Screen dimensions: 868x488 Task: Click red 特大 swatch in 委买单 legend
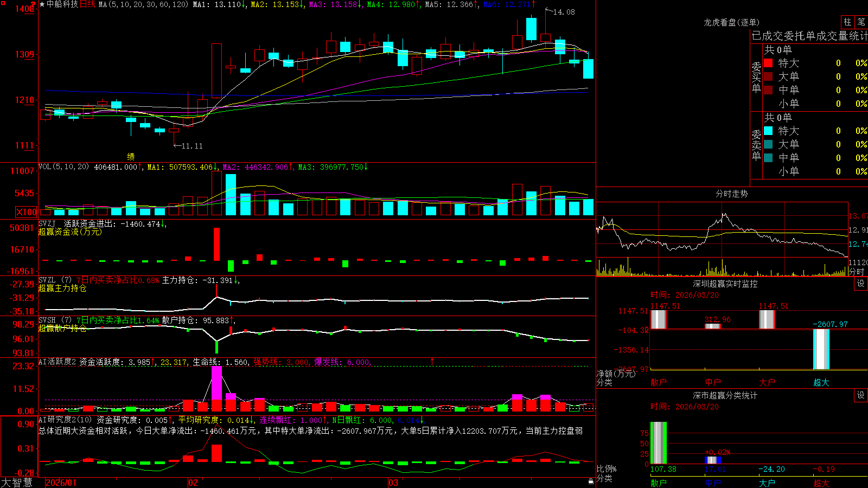click(768, 63)
